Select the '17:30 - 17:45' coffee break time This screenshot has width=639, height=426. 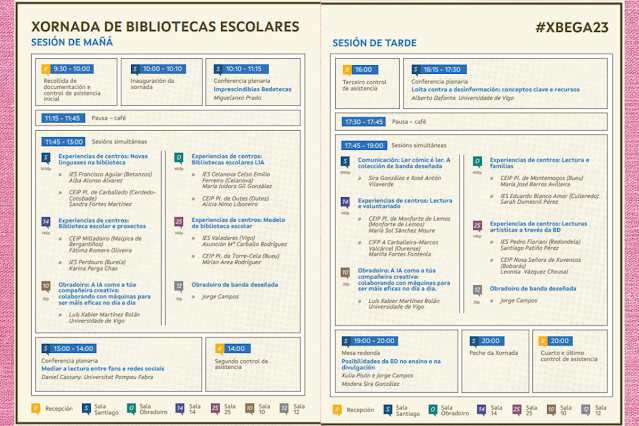click(x=364, y=122)
